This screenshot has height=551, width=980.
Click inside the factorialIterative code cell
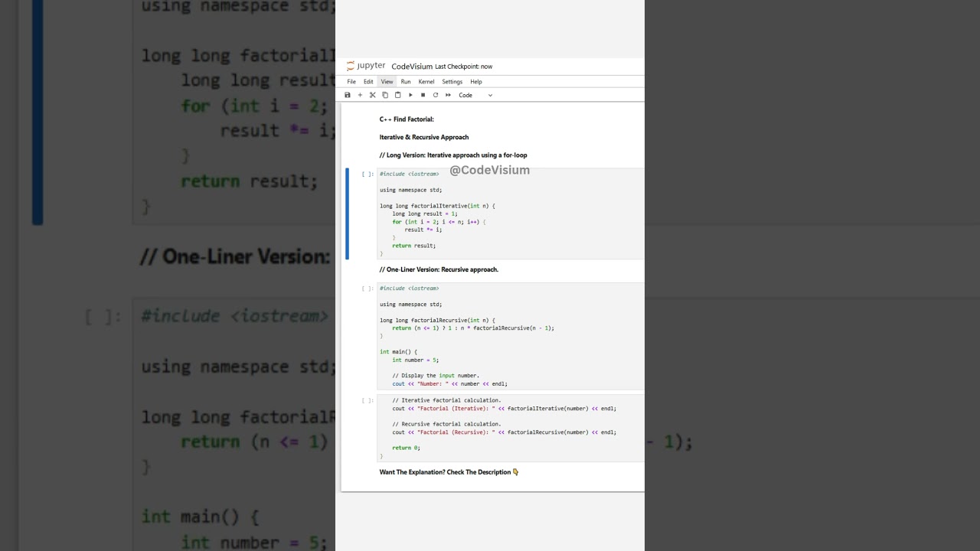point(511,214)
